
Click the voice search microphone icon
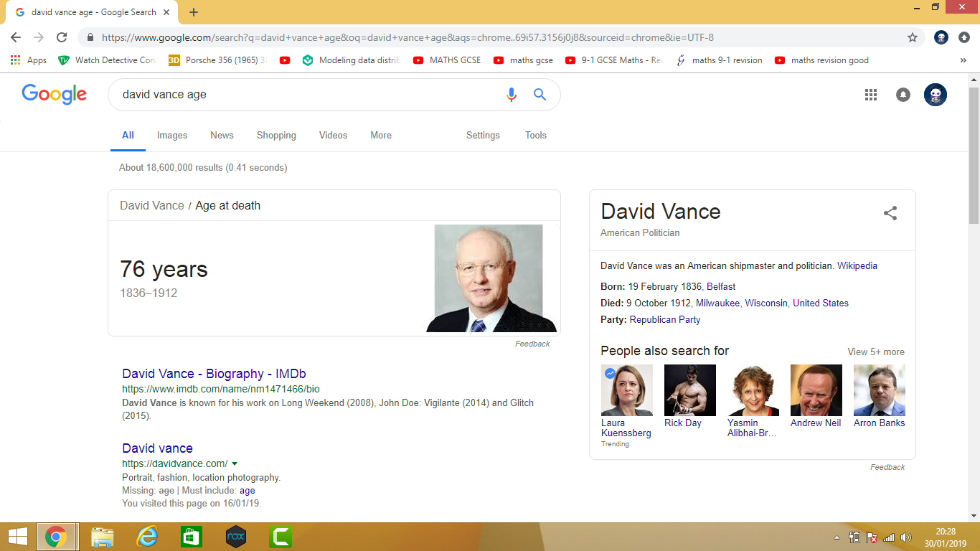coord(512,95)
